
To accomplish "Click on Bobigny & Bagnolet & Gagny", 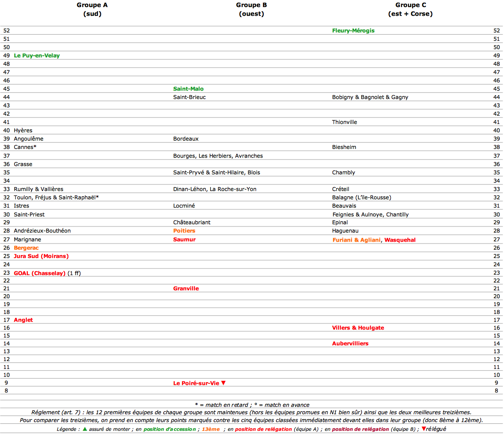I will pos(370,97).
